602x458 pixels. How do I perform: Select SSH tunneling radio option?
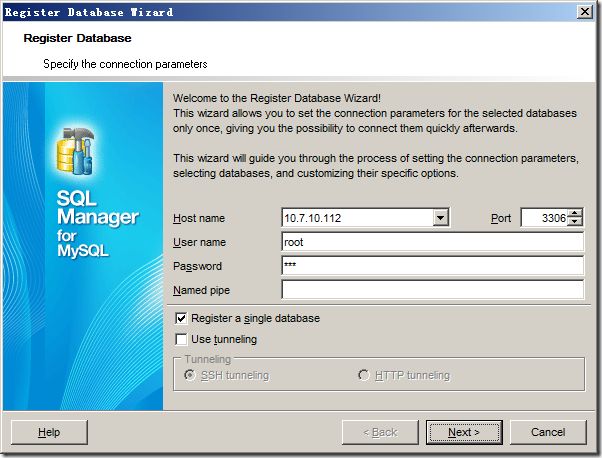click(x=190, y=375)
